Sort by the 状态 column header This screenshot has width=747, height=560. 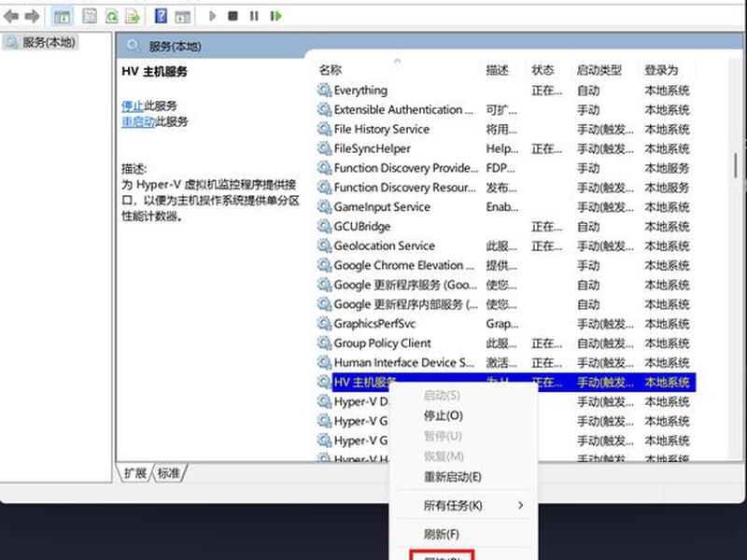(x=543, y=70)
